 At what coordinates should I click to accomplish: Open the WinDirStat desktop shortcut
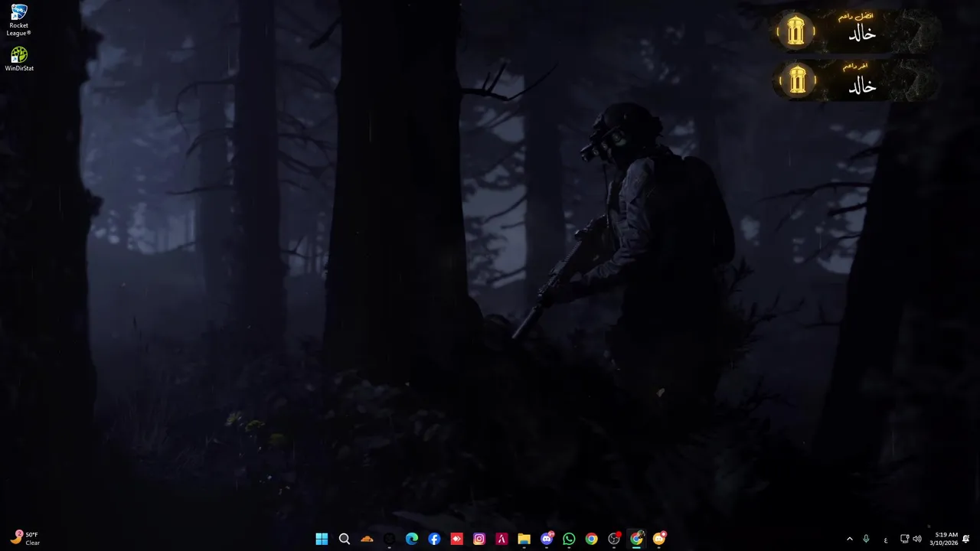19,59
